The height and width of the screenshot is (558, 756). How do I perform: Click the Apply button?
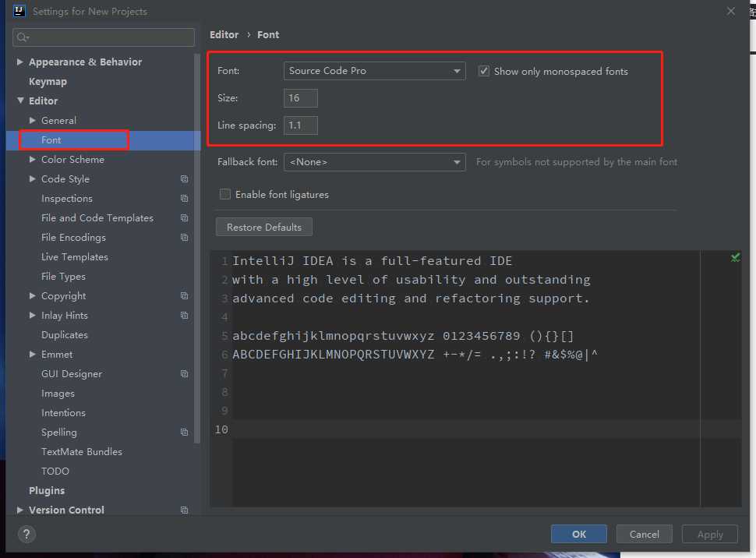click(710, 534)
